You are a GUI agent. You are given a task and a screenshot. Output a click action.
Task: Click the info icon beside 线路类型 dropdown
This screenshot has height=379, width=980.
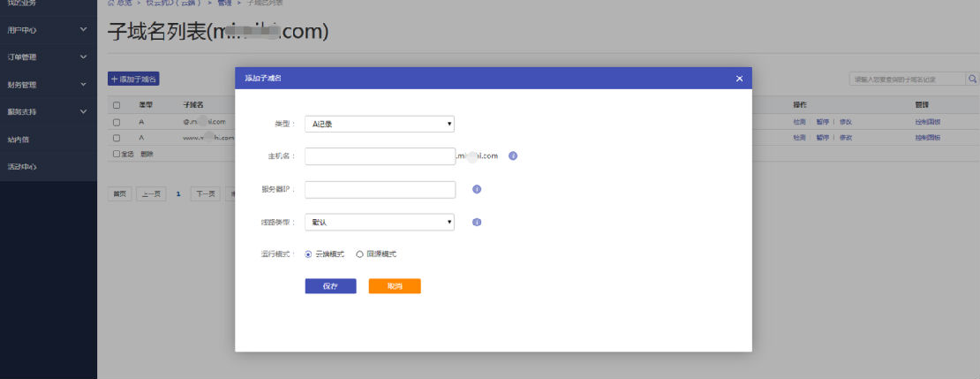(477, 222)
